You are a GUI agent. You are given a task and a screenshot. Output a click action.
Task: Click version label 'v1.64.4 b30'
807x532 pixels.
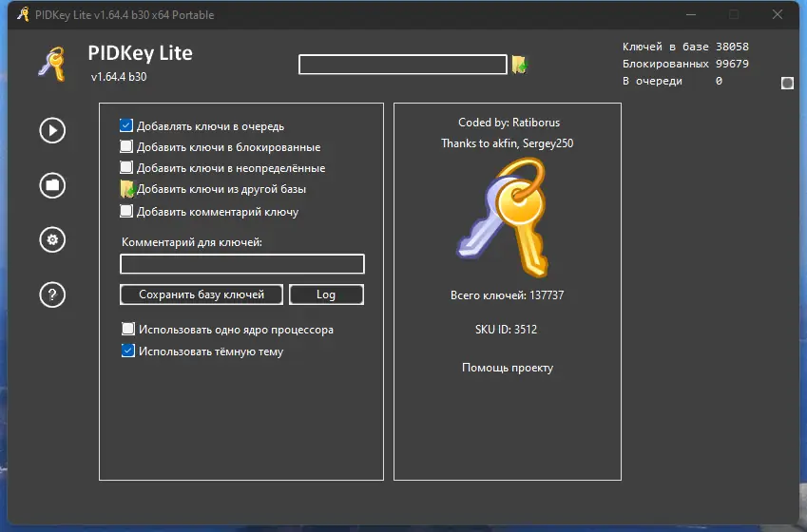coord(119,77)
